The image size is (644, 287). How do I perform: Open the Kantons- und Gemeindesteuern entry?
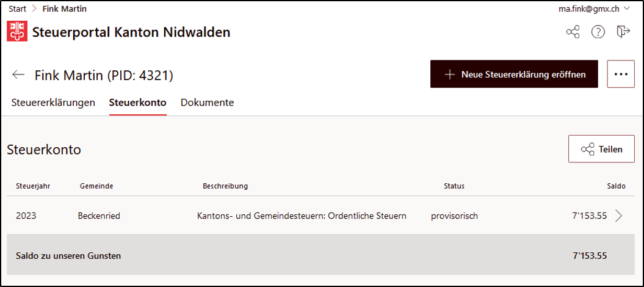302,216
